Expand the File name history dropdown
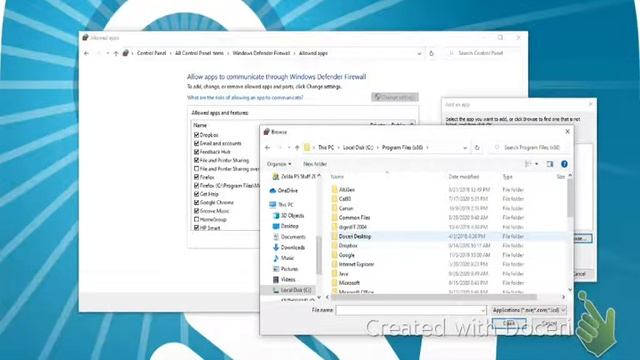 pos(482,311)
